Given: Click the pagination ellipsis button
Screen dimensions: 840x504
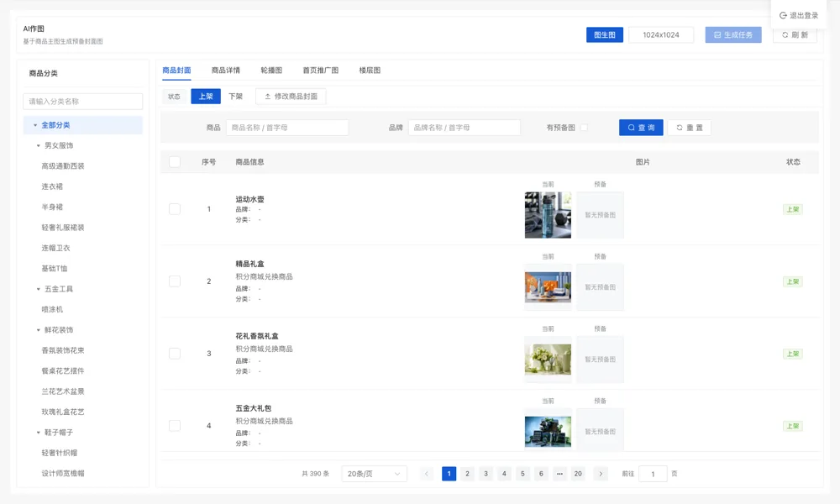Looking at the screenshot, I should 559,474.
